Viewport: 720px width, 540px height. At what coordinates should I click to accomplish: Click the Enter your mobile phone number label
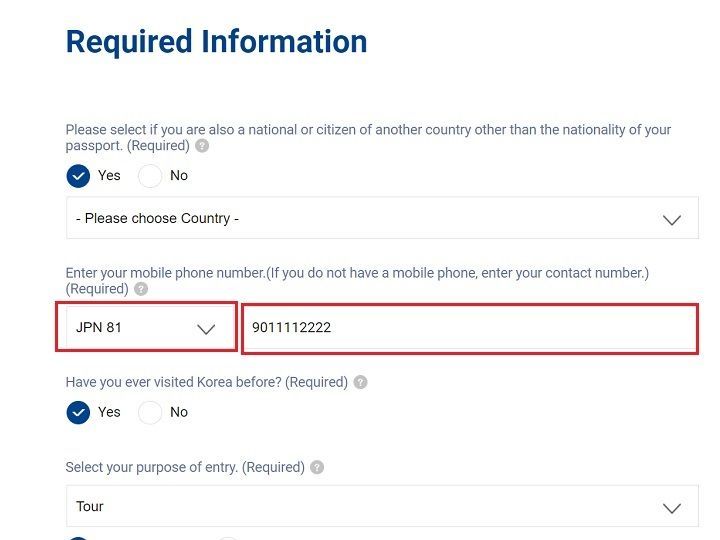coord(357,272)
